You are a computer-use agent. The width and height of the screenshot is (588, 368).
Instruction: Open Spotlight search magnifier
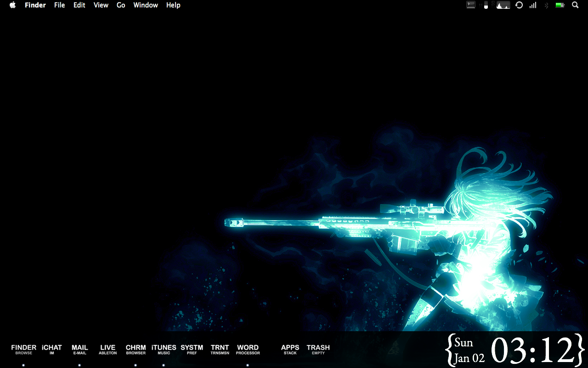tap(575, 5)
